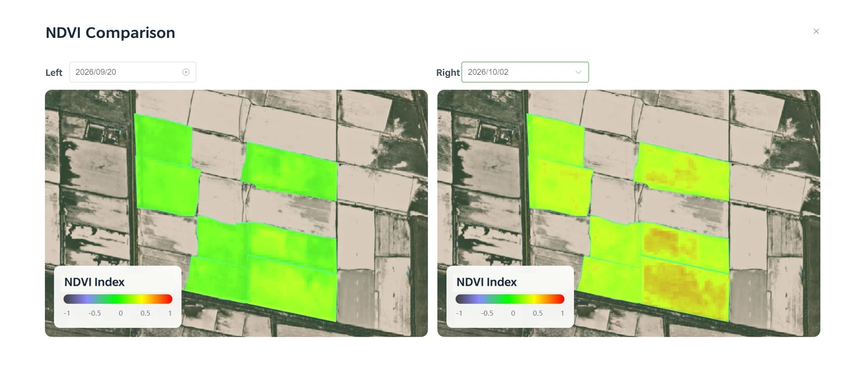Click the NDVI Comparison title

[110, 33]
